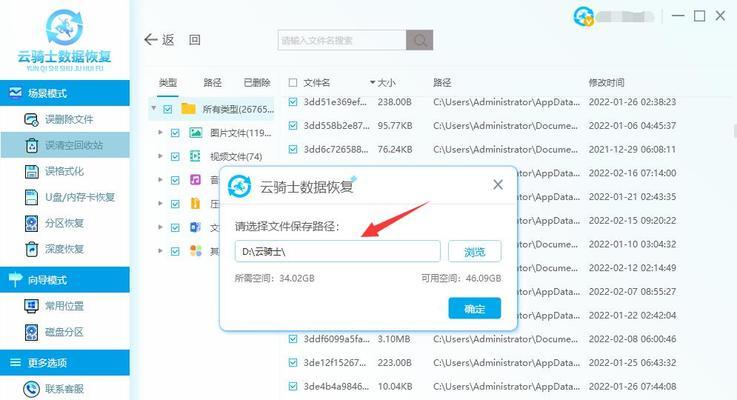This screenshot has height=400, width=737.
Task: Uncheck file 3dd6c726588... checkbox
Action: [x=293, y=149]
